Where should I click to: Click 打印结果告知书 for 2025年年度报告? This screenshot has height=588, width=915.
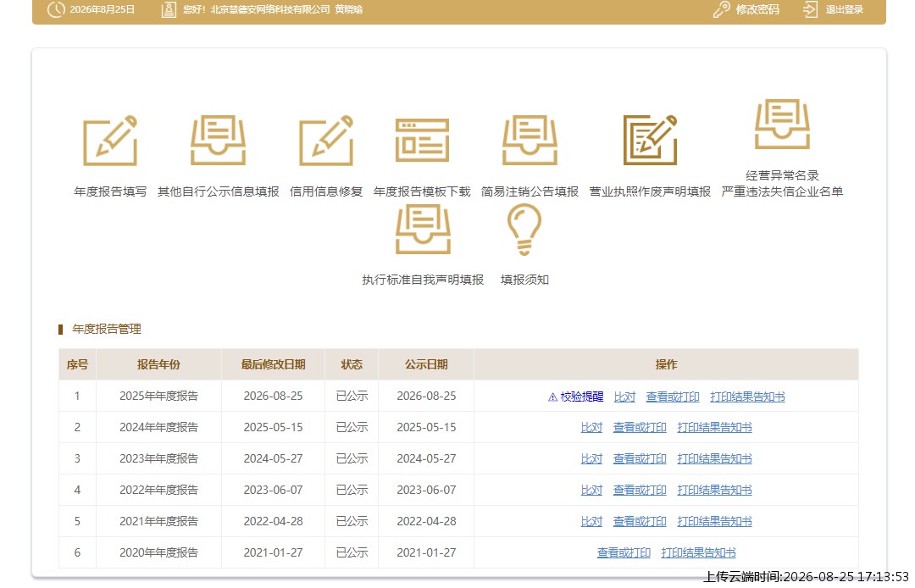747,397
